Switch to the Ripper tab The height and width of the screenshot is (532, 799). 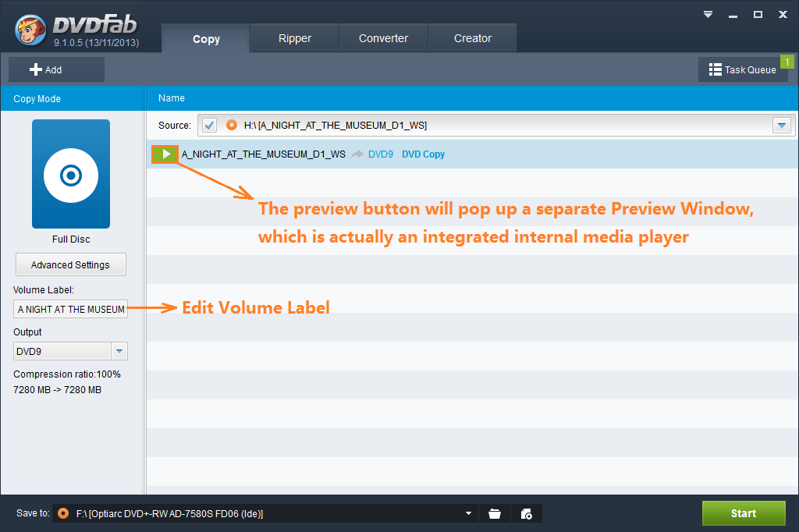tap(294, 38)
